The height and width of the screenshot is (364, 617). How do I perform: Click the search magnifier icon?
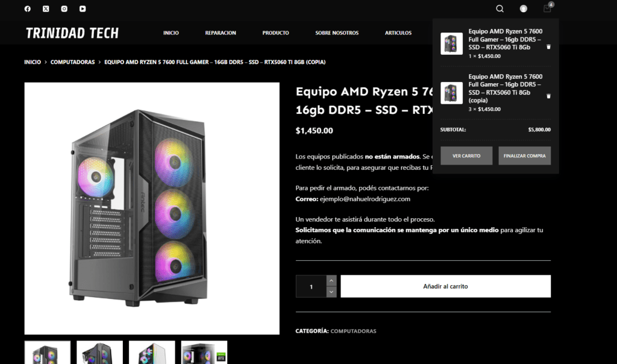500,9
